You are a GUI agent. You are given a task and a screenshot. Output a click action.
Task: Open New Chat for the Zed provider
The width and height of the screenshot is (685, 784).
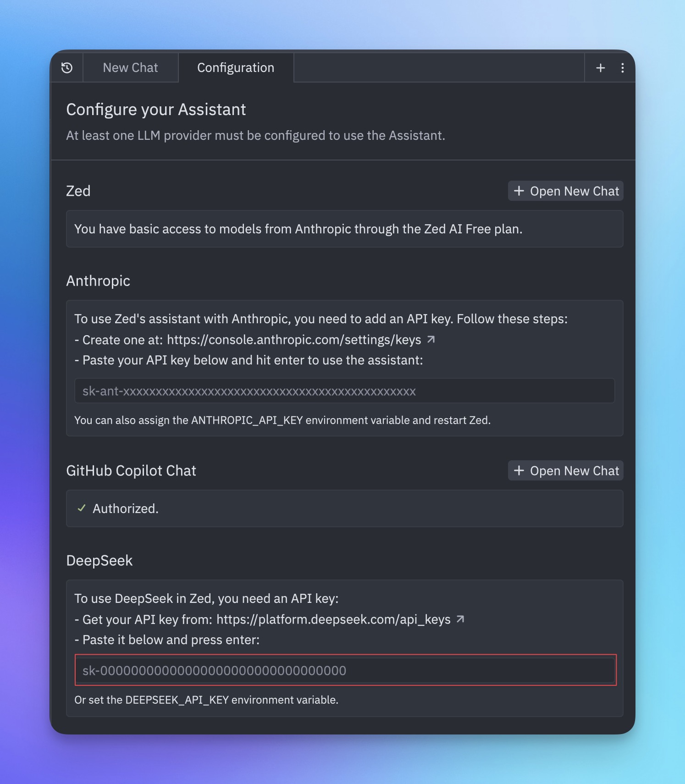[x=565, y=191]
